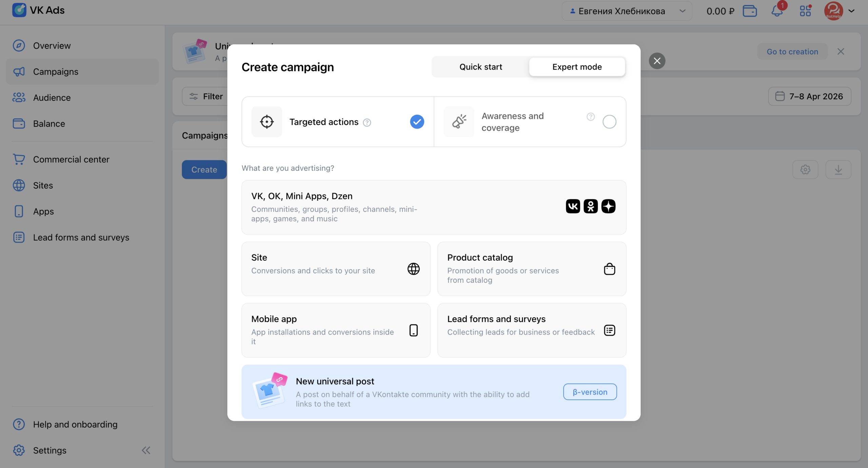Switch to Quick start tab

coord(480,67)
